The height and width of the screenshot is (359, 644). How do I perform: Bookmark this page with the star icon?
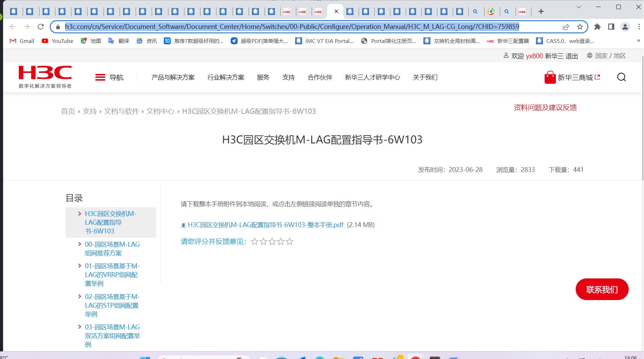click(580, 27)
